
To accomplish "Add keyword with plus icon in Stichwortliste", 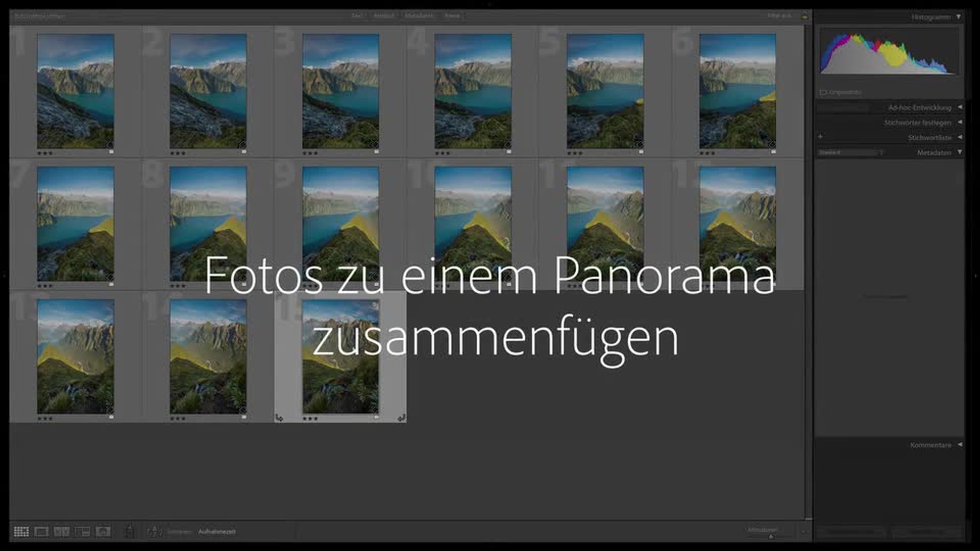I will 820,137.
